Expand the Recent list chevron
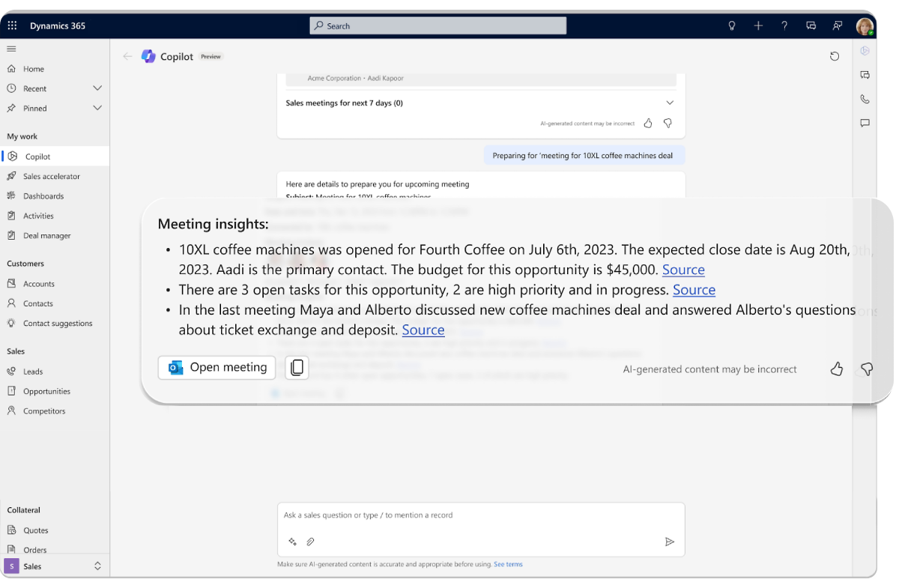The width and height of the screenshot is (899, 588). pos(97,88)
